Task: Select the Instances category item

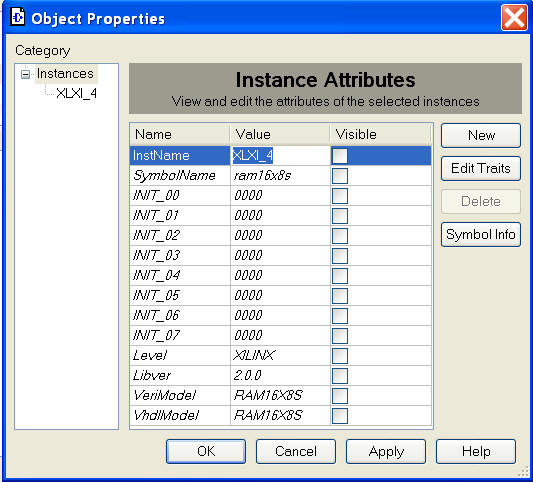Action: (x=65, y=74)
